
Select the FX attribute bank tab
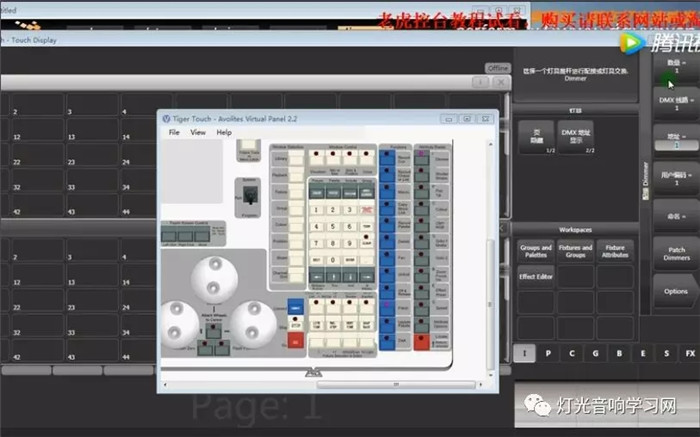[690, 353]
